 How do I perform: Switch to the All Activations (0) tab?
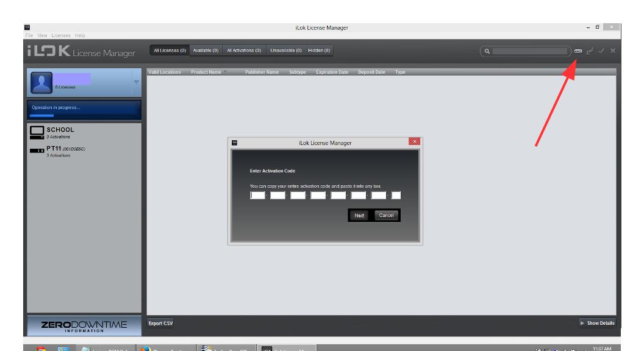(x=244, y=51)
